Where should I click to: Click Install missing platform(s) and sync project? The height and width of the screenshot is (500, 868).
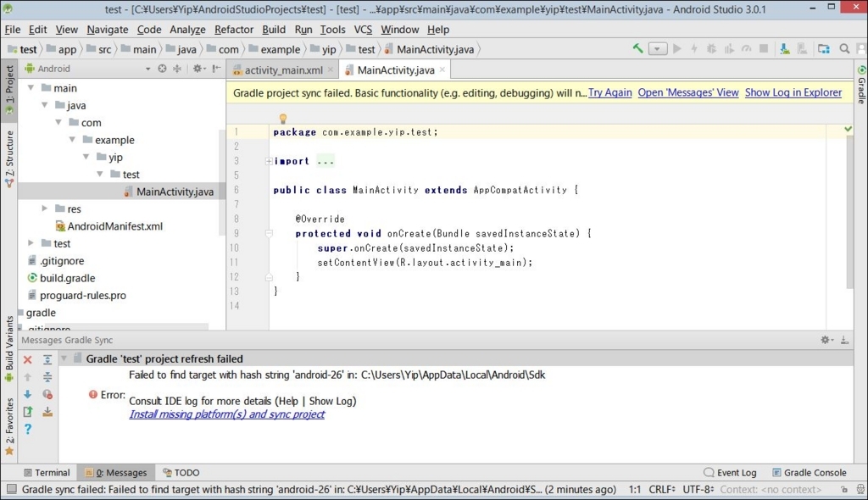point(227,414)
